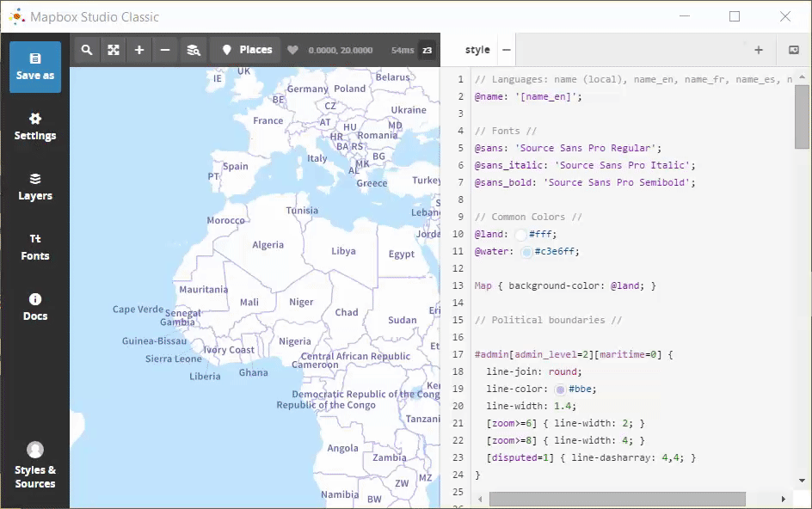812x509 pixels.
Task: Click the "[disputed=1]" dasharray line
Action: (x=591, y=457)
